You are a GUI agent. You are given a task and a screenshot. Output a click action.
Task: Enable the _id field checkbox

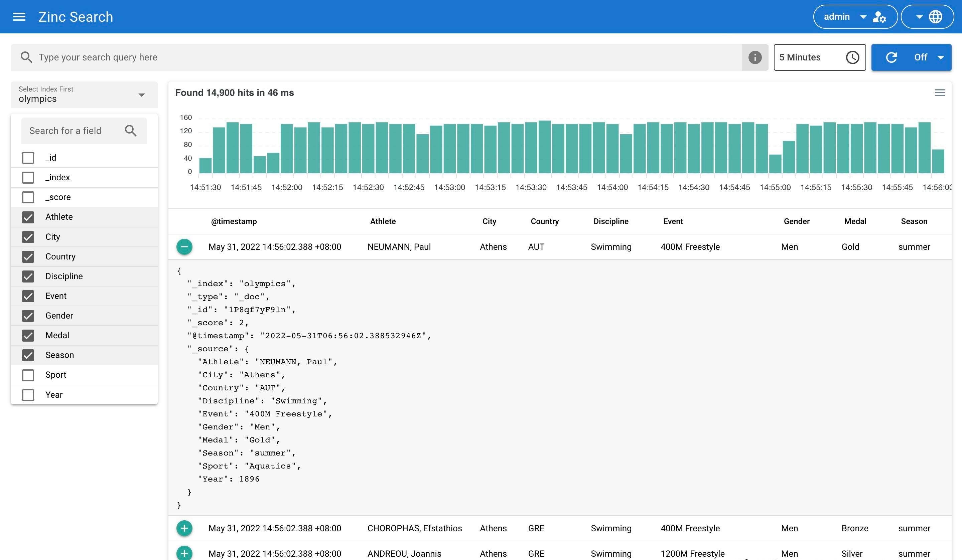coord(28,158)
